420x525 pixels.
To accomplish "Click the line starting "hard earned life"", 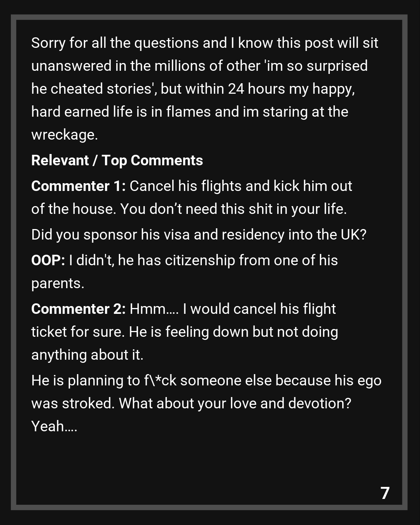I will pyautogui.click(x=189, y=112).
